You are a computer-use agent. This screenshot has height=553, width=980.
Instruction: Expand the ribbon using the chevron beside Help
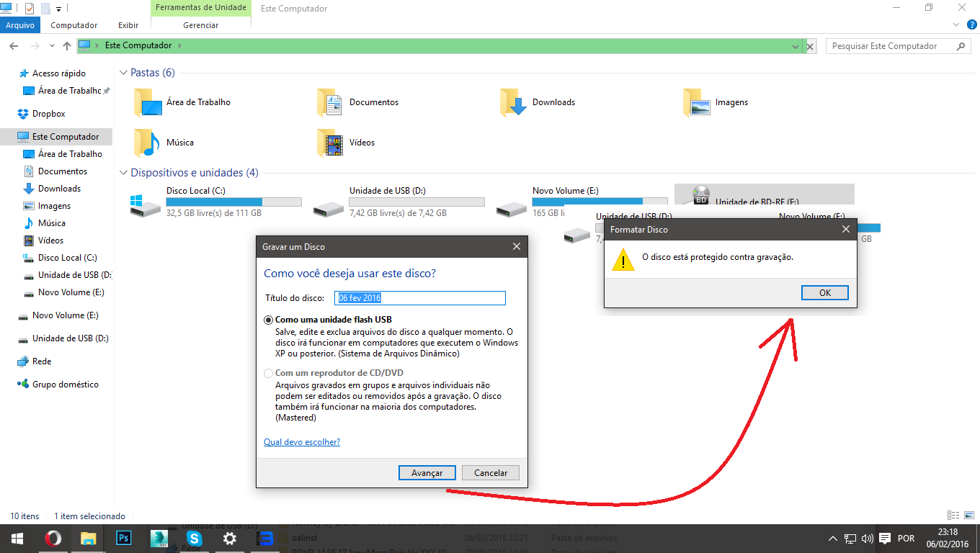point(955,24)
